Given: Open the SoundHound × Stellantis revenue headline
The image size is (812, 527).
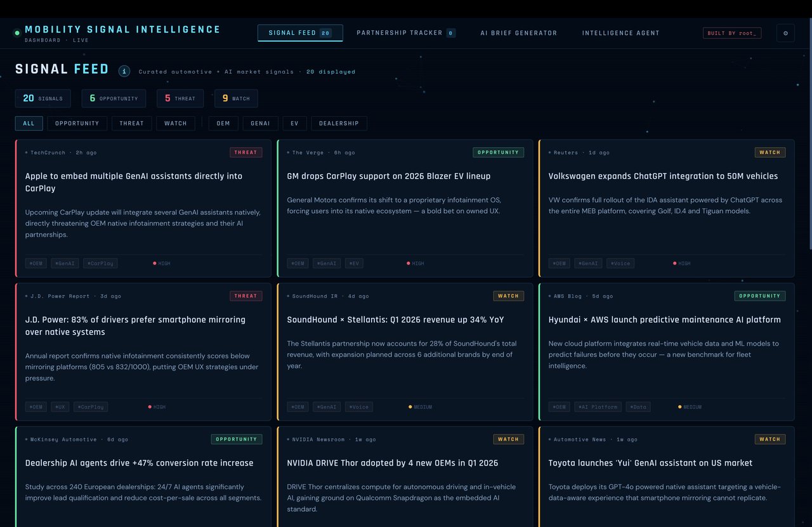Looking at the screenshot, I should pyautogui.click(x=396, y=320).
